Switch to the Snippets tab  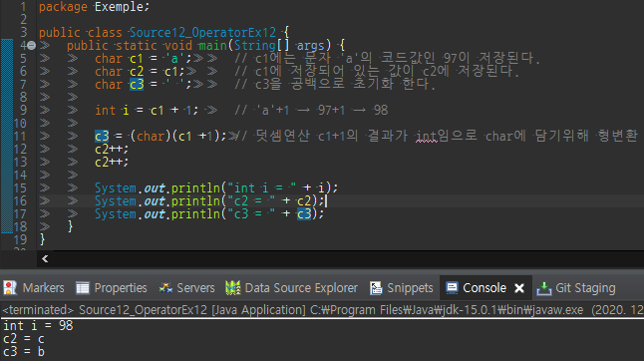(x=402, y=288)
